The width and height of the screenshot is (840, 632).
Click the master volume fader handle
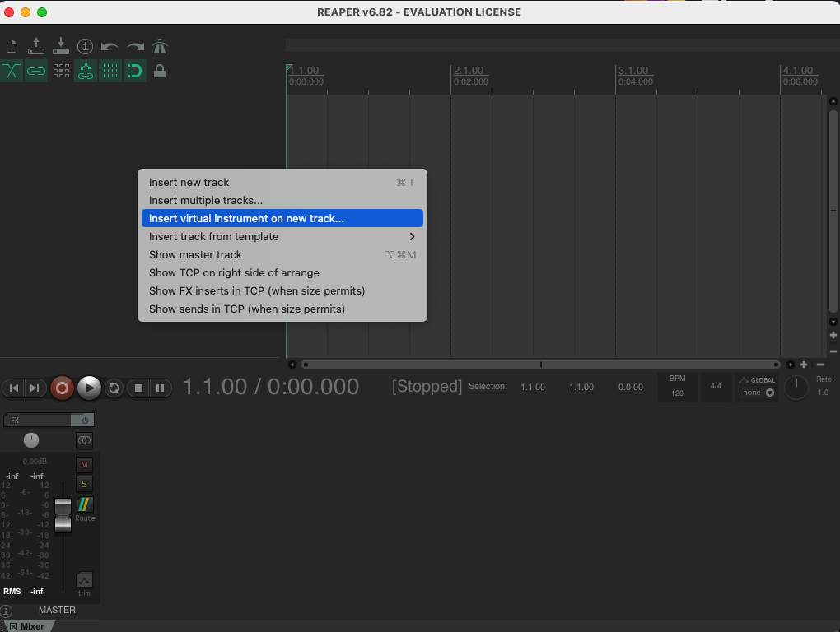click(x=63, y=515)
